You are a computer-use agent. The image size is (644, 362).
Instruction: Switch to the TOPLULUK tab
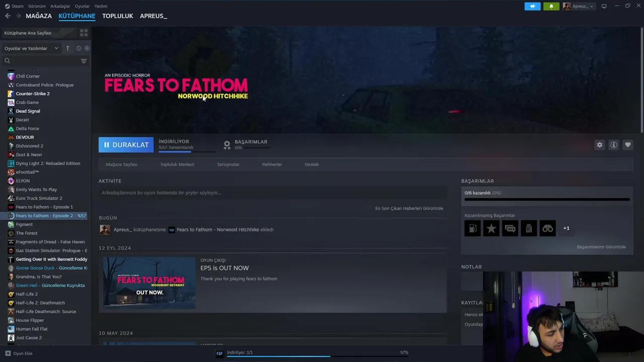click(x=118, y=16)
